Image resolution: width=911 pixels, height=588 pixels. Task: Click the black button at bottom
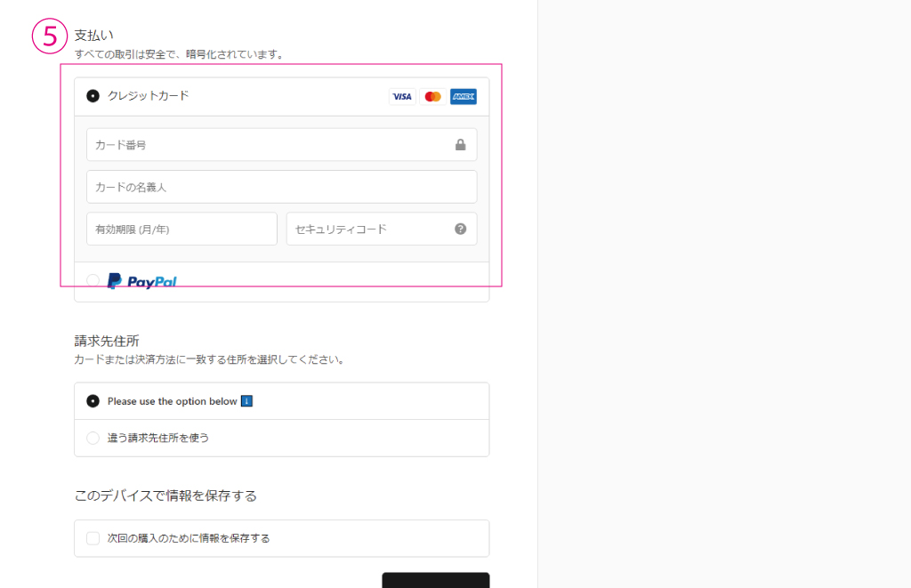tap(436, 580)
